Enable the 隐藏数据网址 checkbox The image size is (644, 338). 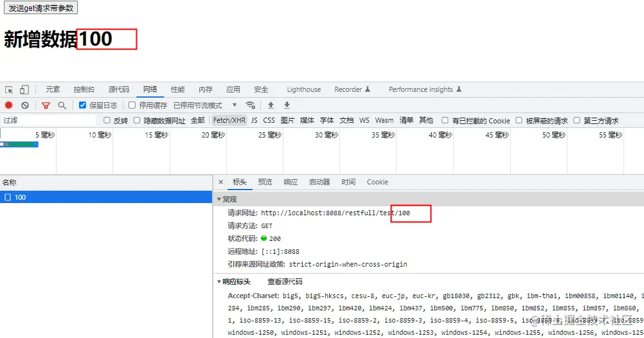(137, 120)
